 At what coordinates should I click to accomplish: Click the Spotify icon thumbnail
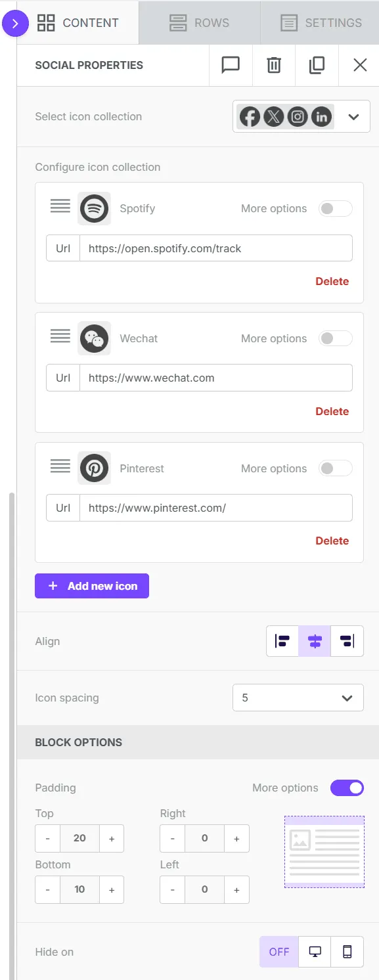pyautogui.click(x=94, y=209)
